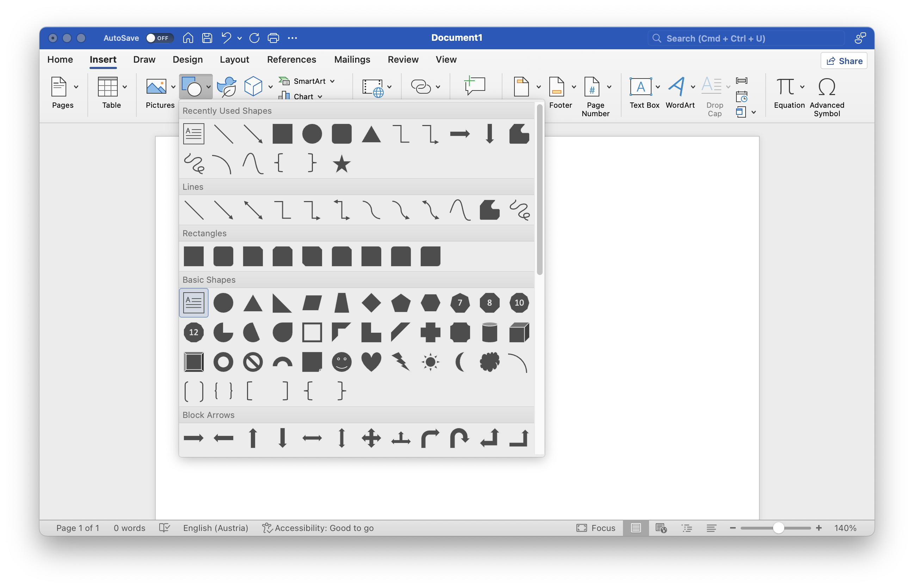914x588 pixels.
Task: Choose the double-arrow line in Lines
Action: (x=253, y=209)
